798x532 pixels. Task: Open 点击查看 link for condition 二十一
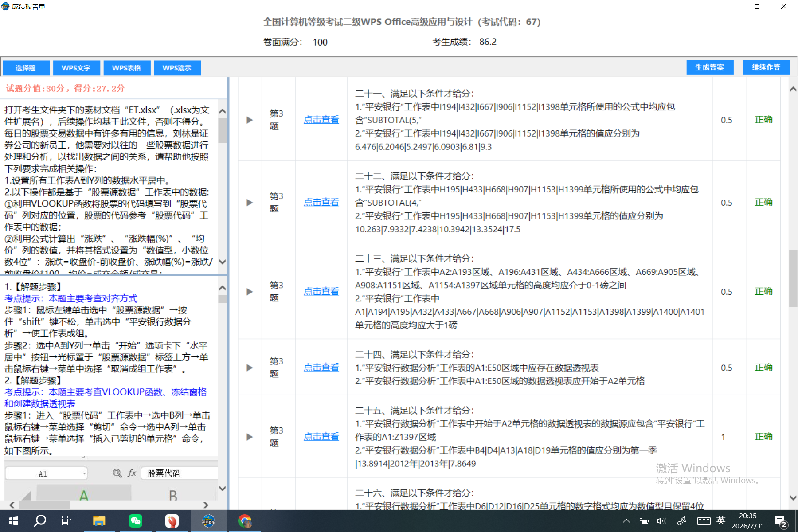coord(321,120)
